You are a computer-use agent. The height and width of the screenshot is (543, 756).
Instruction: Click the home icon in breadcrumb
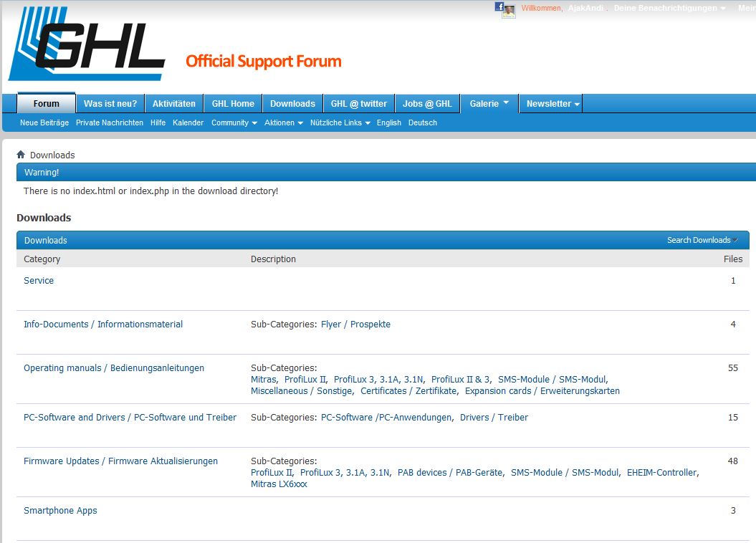pyautogui.click(x=21, y=155)
